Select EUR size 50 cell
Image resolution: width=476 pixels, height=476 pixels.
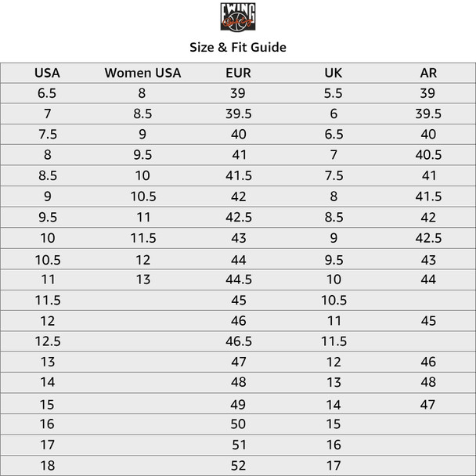238,424
